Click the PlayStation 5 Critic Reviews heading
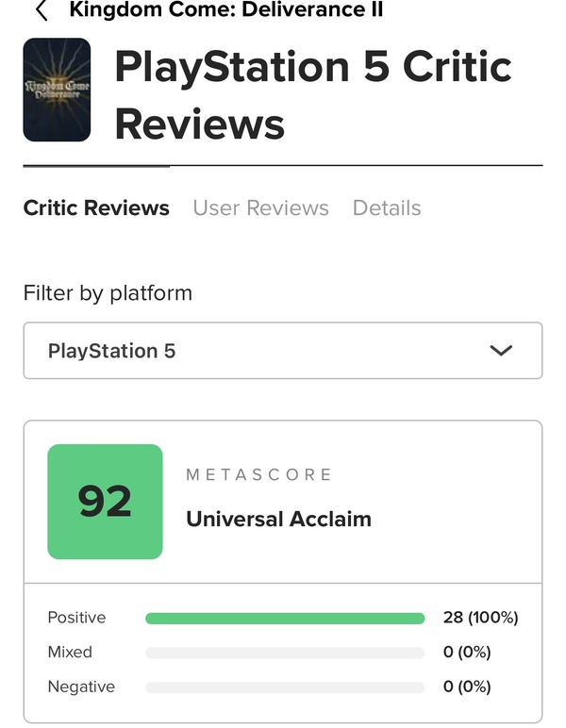Screen dimensions: 566x728 click(313, 95)
